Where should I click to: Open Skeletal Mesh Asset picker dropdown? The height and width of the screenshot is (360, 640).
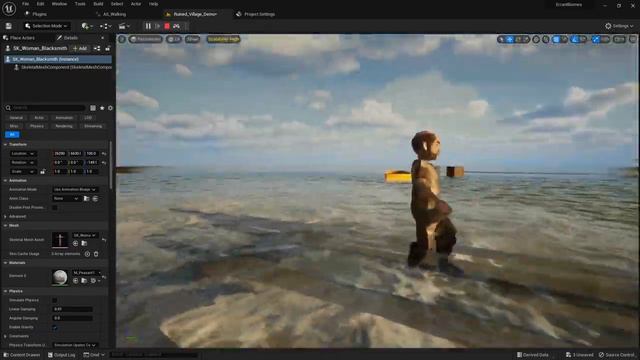coord(85,236)
